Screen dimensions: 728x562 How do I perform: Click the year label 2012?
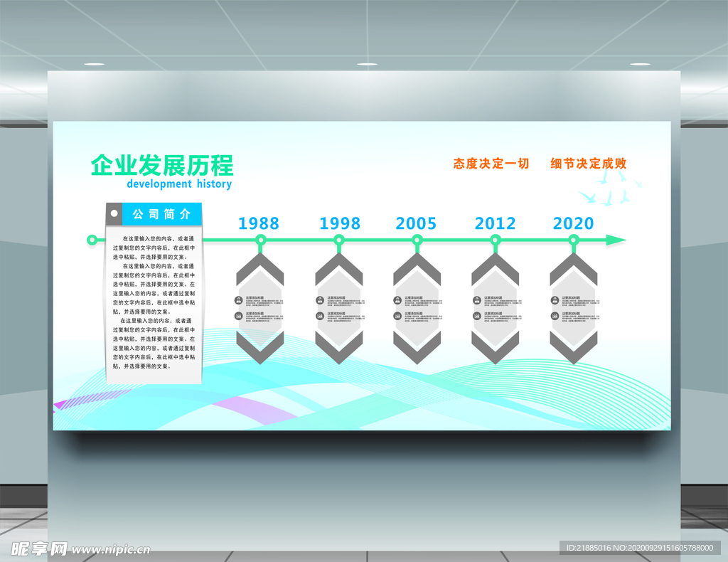point(495,223)
